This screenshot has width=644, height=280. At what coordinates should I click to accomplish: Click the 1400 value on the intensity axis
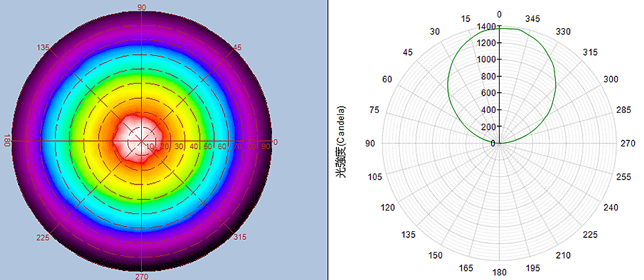pyautogui.click(x=486, y=26)
